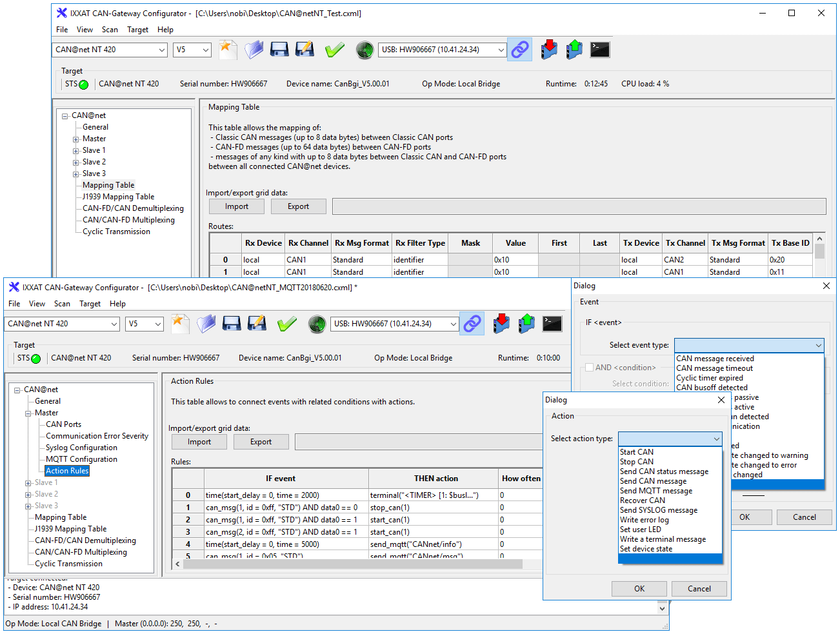
Task: Select Syslog Configuration in the tree
Action: [81, 448]
